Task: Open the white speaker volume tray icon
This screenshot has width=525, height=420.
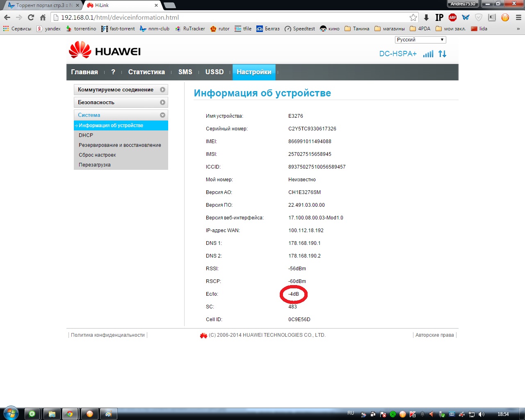Action: point(482,414)
